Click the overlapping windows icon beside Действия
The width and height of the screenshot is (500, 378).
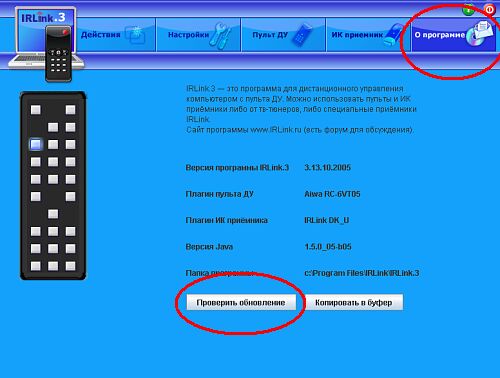click(135, 35)
